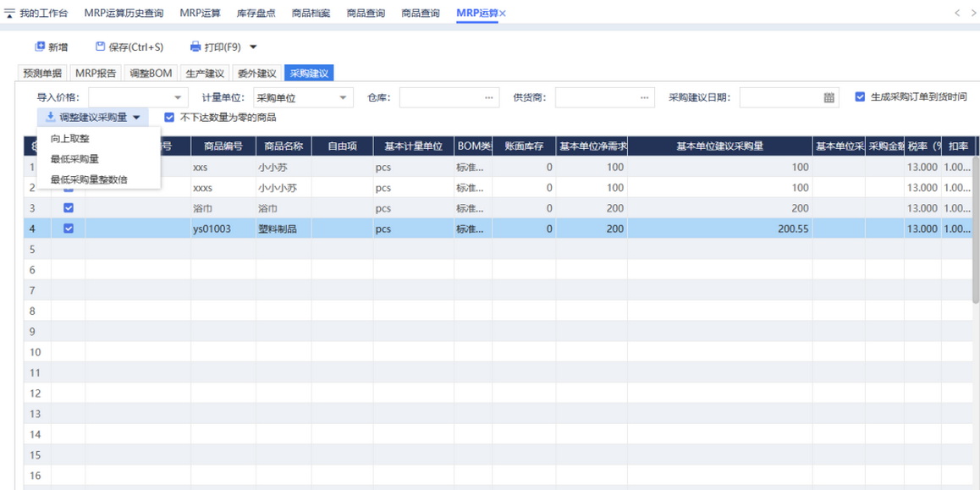Screen dimensions: 980x490
Task: Open the 计量单位 采购单位 dropdown
Action: click(343, 98)
